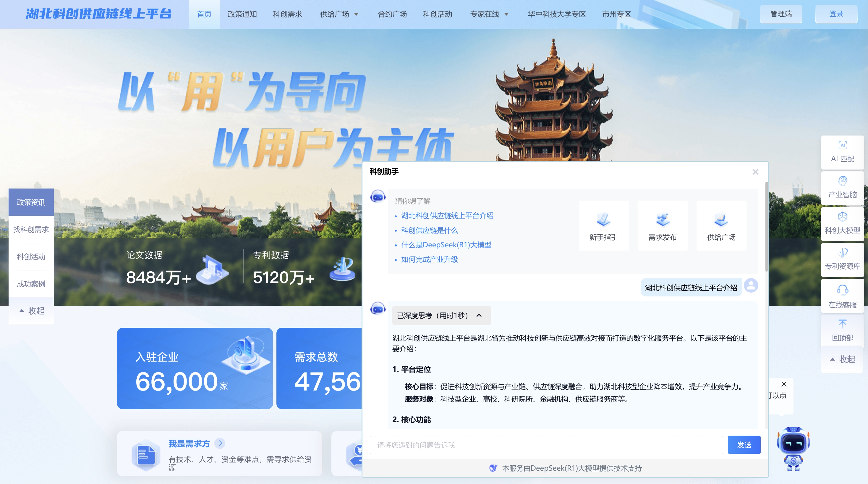The height and width of the screenshot is (484, 868).
Task: Focus the 请将您遇到的问题告诉我 input field
Action: [546, 445]
